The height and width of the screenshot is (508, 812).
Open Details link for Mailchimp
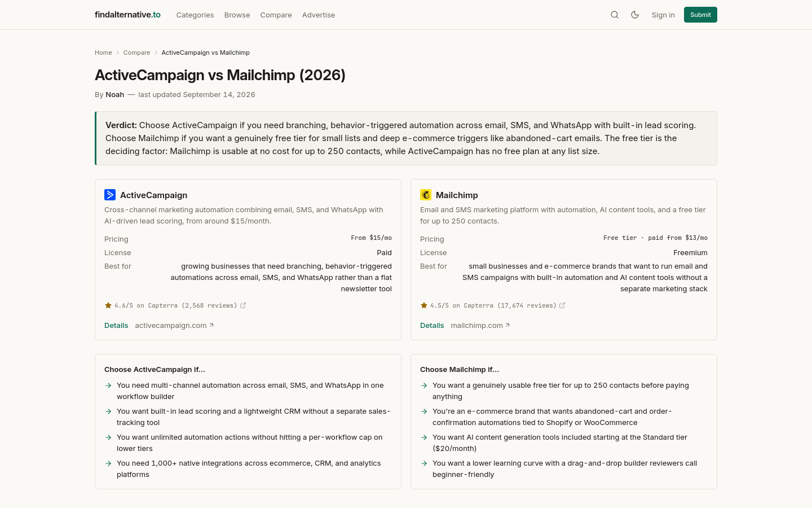tap(432, 326)
